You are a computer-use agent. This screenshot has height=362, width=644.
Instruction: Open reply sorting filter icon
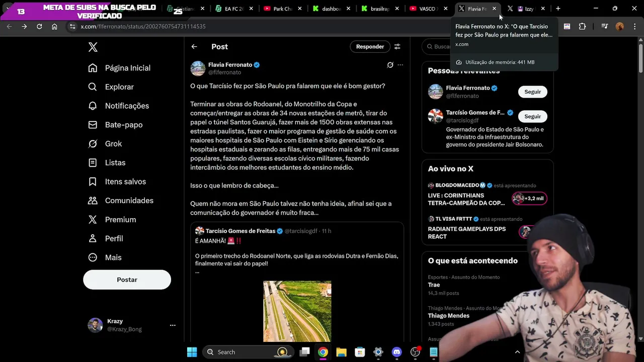coord(397,47)
